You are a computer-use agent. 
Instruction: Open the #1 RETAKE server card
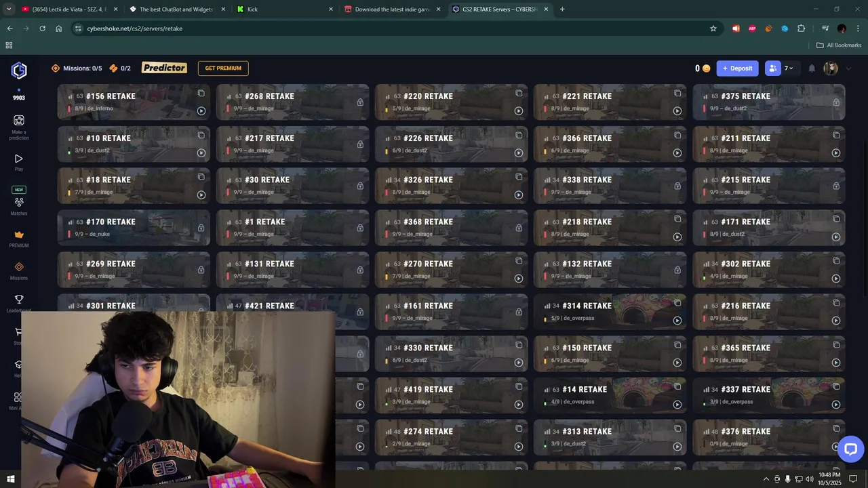coord(293,228)
